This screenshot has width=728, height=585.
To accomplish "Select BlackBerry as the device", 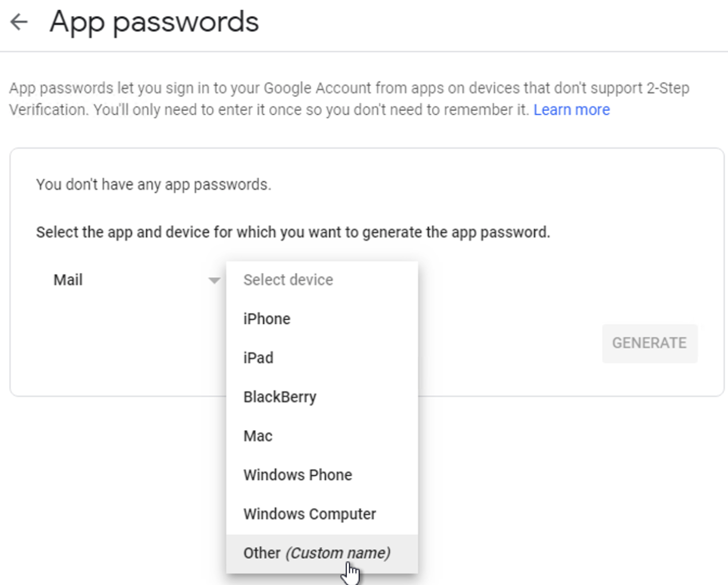I will coord(280,397).
